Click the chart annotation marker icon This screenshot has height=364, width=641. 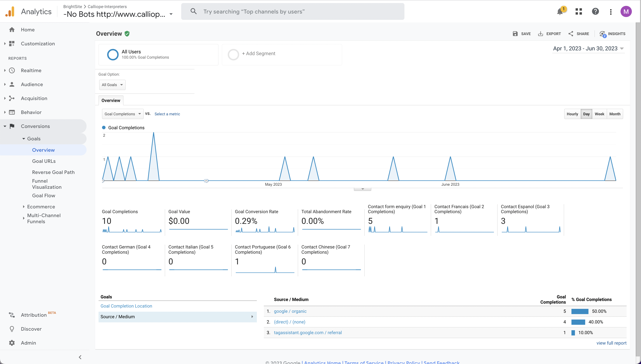[206, 181]
